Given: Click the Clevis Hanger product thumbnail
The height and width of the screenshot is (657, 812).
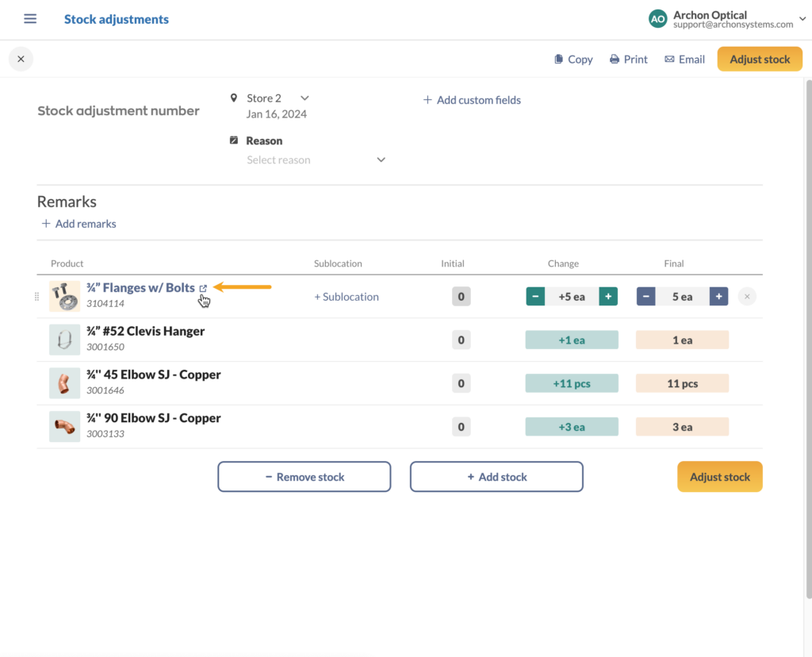Looking at the screenshot, I should click(64, 339).
